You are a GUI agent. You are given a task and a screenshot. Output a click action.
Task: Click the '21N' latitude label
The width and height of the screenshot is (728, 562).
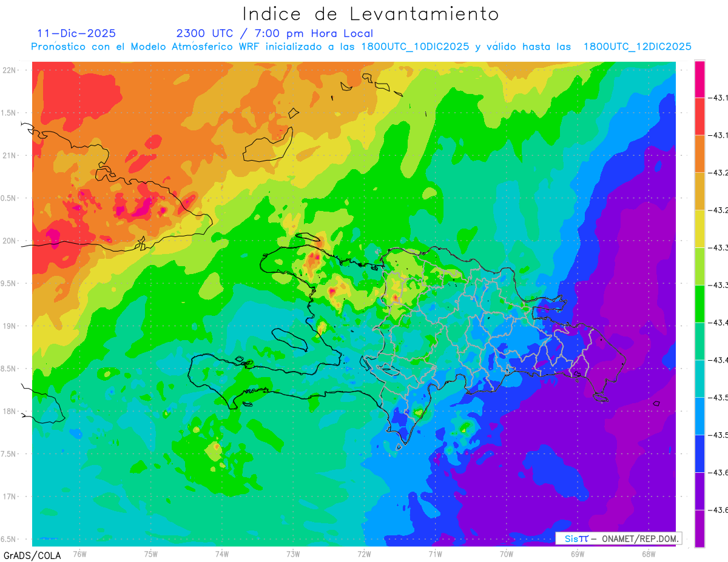[x=8, y=155]
